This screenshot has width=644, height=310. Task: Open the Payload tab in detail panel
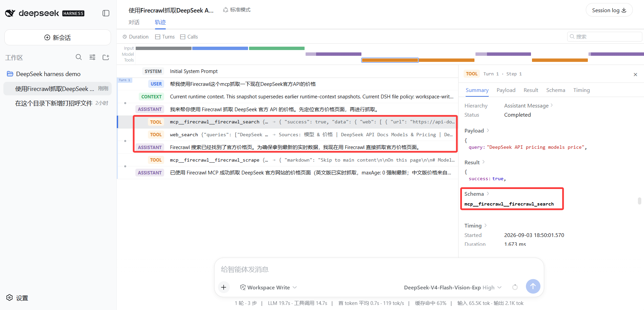506,90
